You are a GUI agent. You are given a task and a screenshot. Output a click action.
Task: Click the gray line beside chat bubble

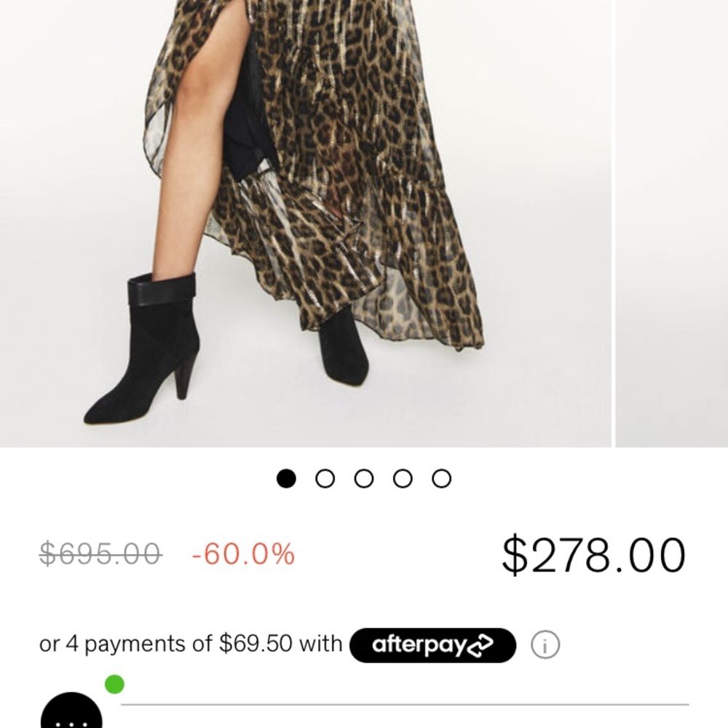click(x=404, y=705)
